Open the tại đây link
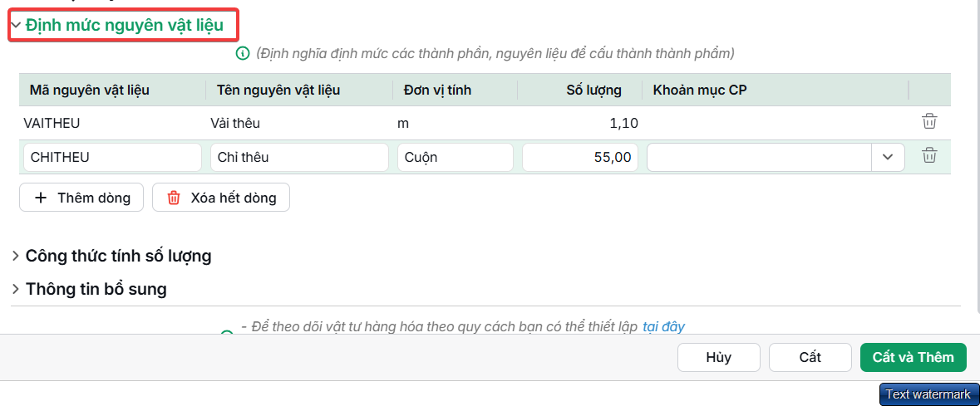980x406 pixels. pos(663,326)
